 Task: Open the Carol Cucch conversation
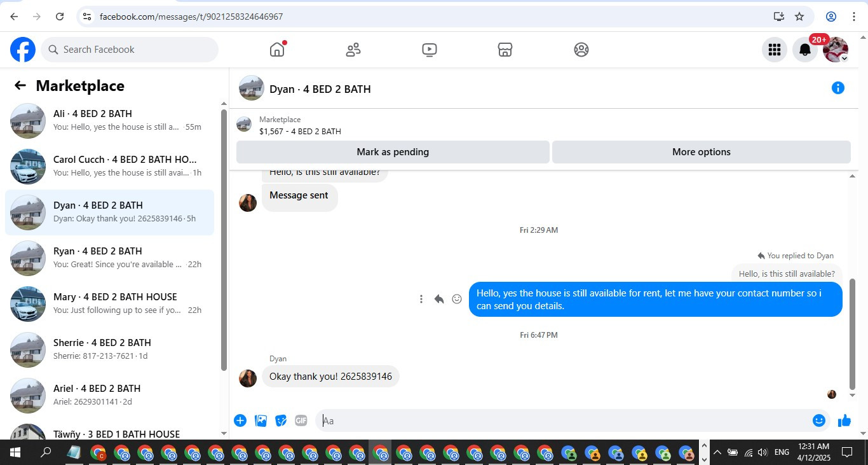click(109, 166)
